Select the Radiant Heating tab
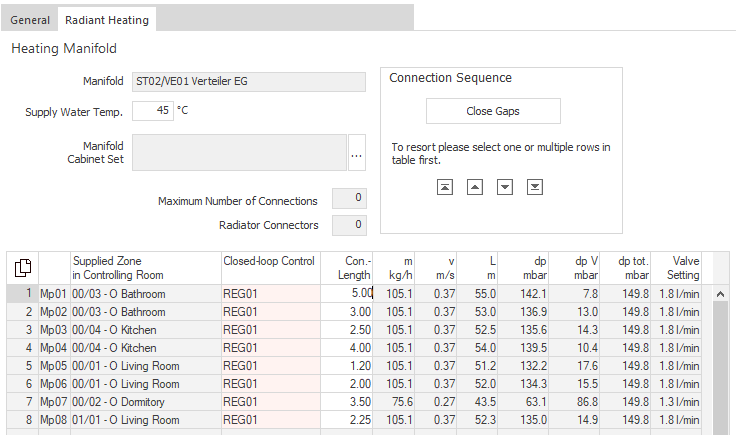The image size is (736, 435). pos(107,20)
